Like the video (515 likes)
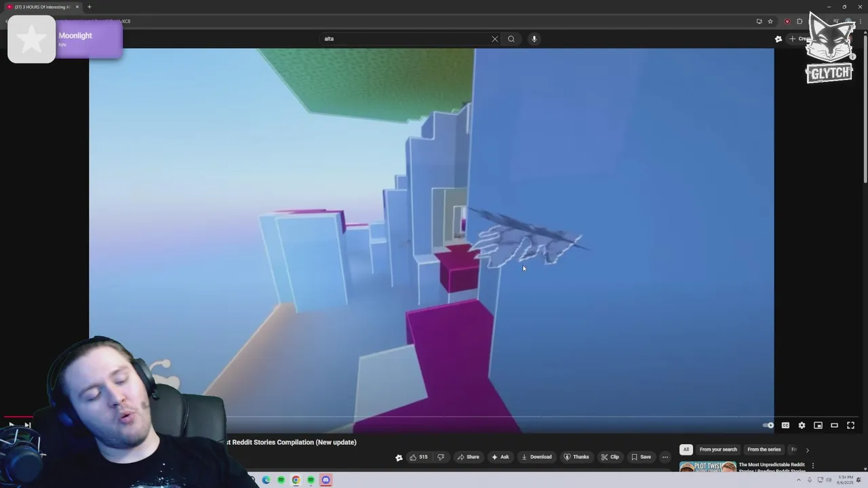The image size is (868, 488). point(418,457)
